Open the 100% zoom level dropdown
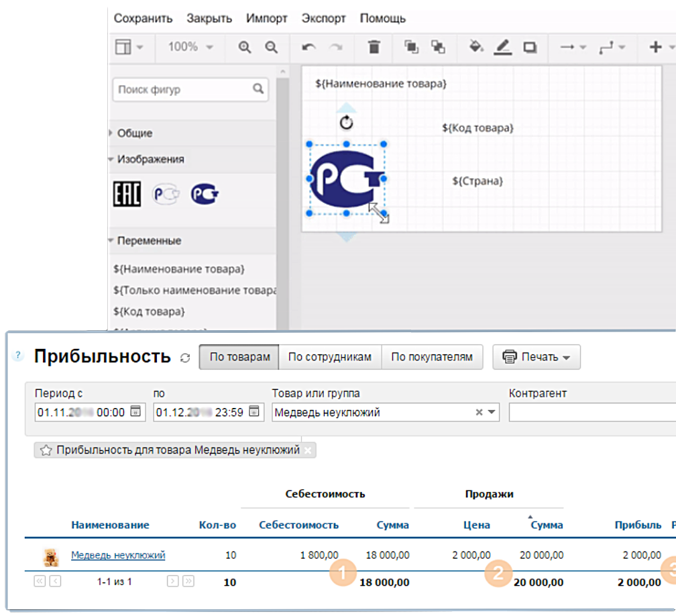This screenshot has height=616, width=676. (x=190, y=46)
